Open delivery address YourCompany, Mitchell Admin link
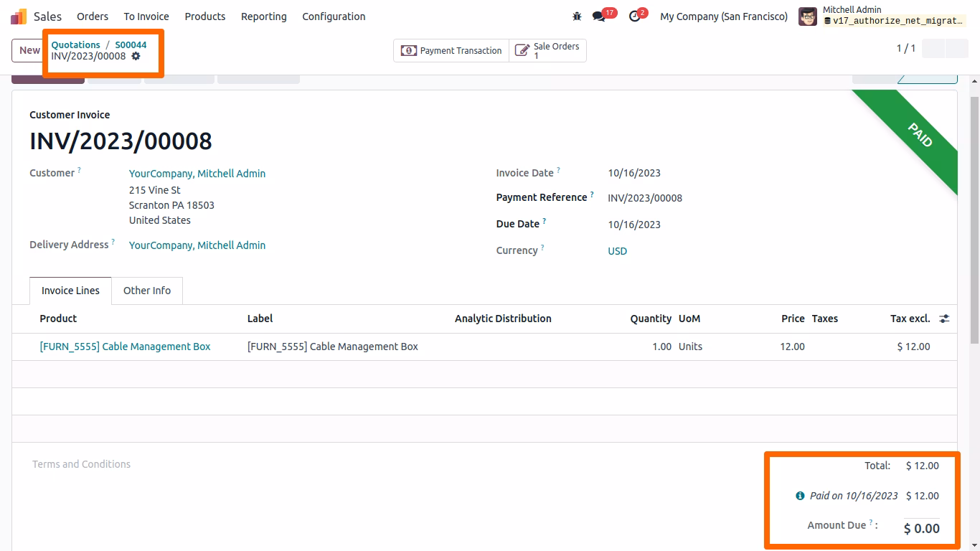This screenshot has height=551, width=980. (197, 245)
